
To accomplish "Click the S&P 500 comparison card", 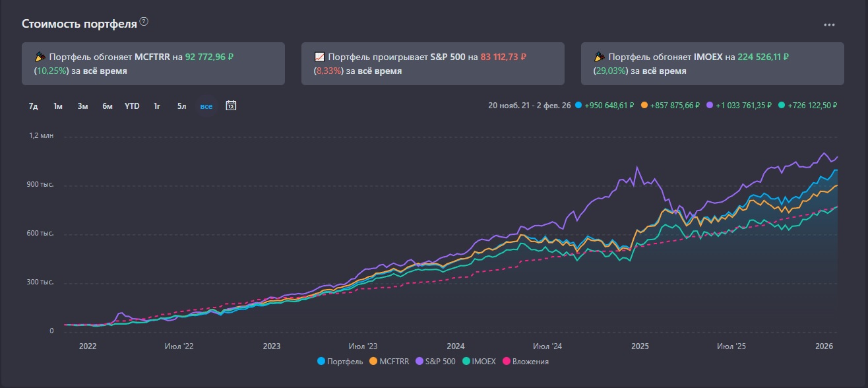I will coord(433,63).
